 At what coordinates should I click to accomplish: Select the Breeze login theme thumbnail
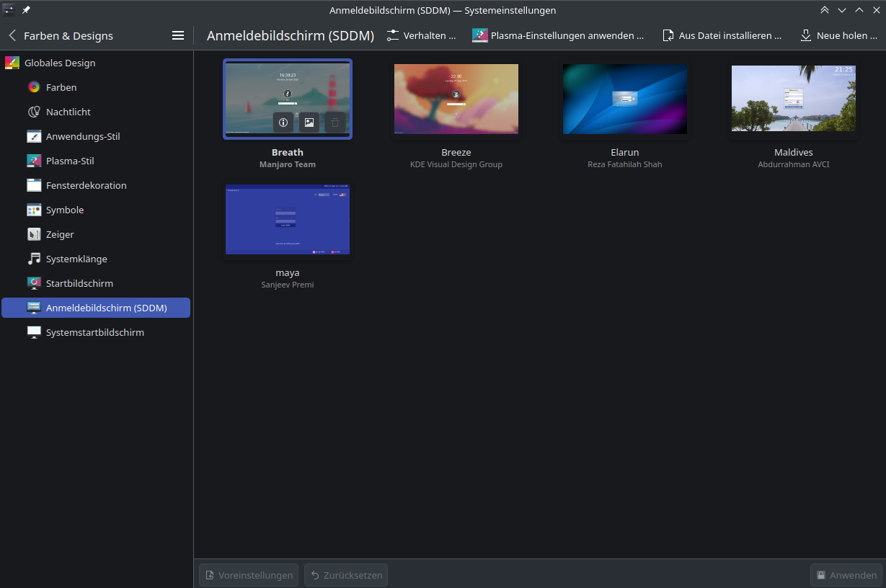point(456,99)
